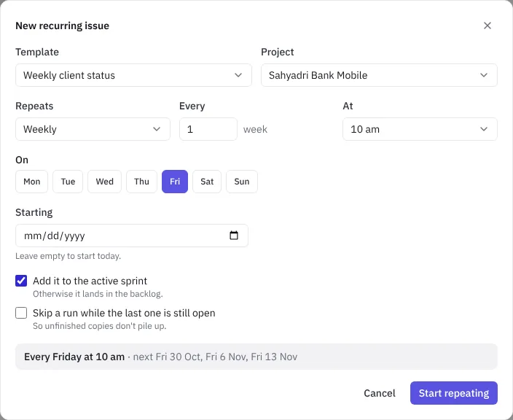Toggle the Mon day button

[32, 182]
